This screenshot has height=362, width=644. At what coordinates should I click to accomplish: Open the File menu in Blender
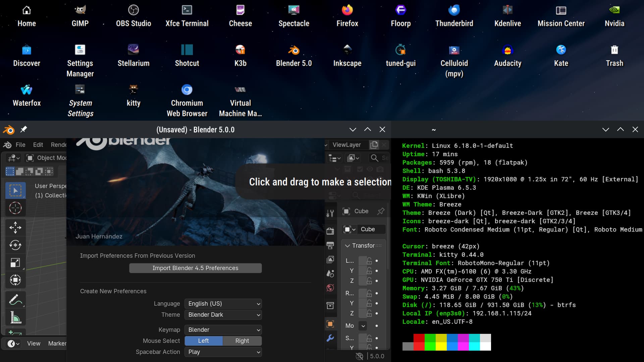pos(20,145)
